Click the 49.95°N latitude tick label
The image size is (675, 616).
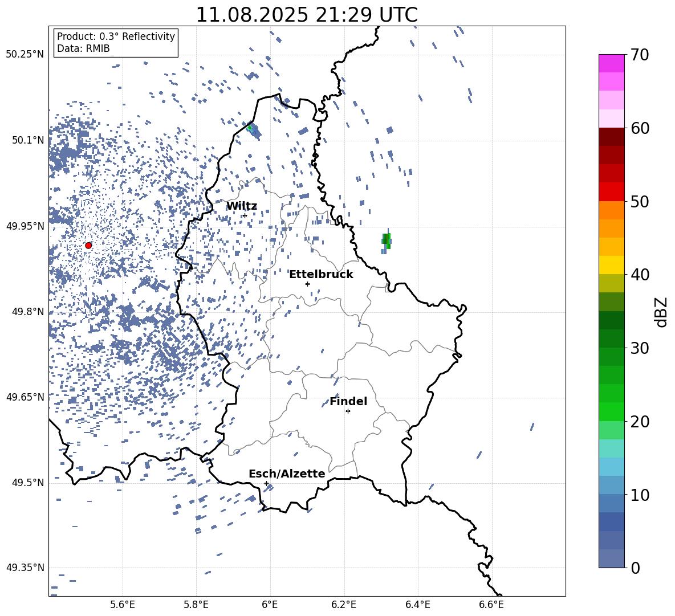[25, 226]
